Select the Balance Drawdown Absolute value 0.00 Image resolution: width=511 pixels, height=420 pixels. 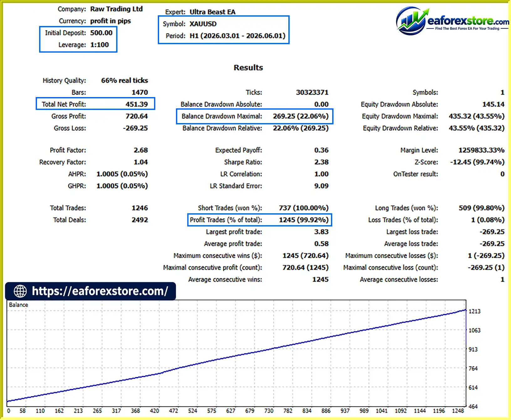(322, 104)
